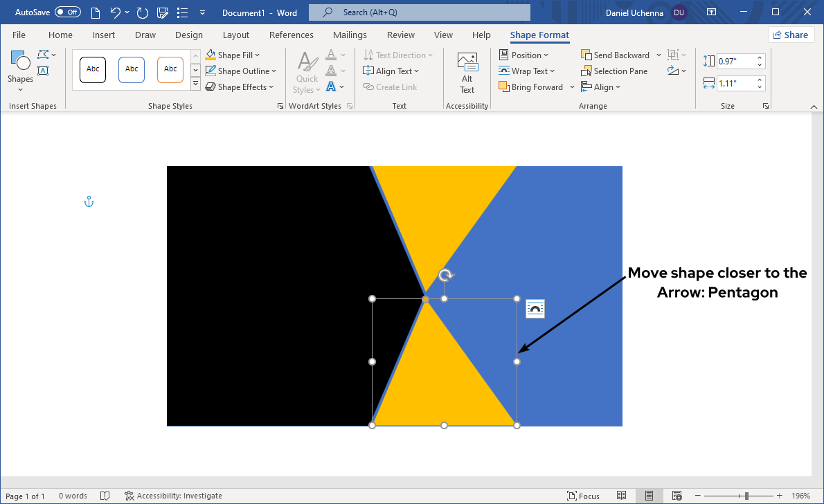
Task: Click the Layout Options icon beside shape
Action: tap(535, 309)
